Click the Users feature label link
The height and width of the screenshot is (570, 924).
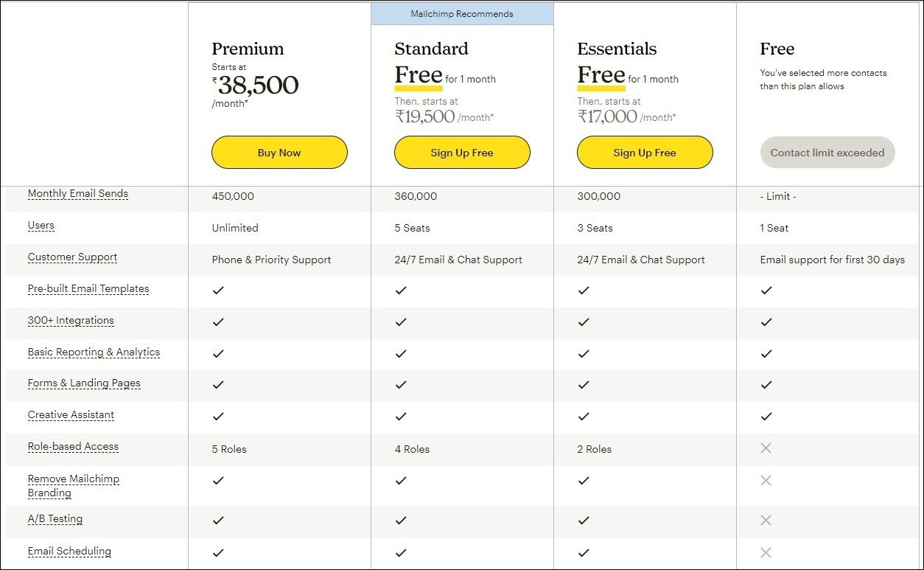point(41,226)
